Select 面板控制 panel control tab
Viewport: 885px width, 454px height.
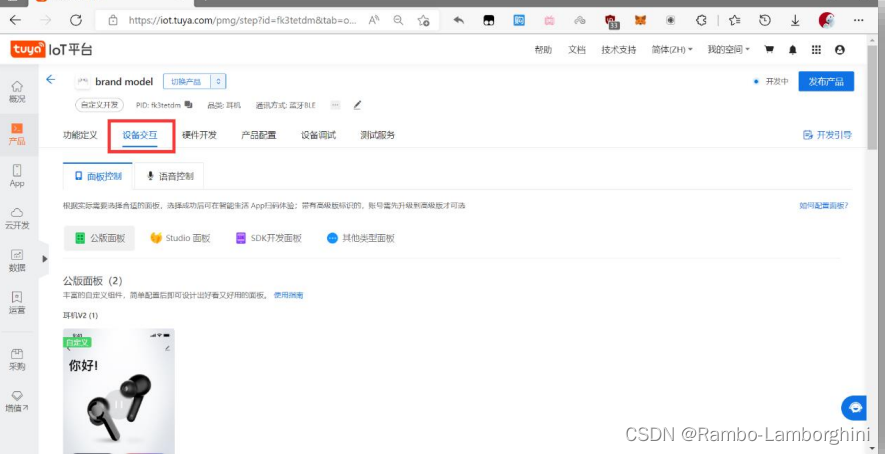click(98, 176)
